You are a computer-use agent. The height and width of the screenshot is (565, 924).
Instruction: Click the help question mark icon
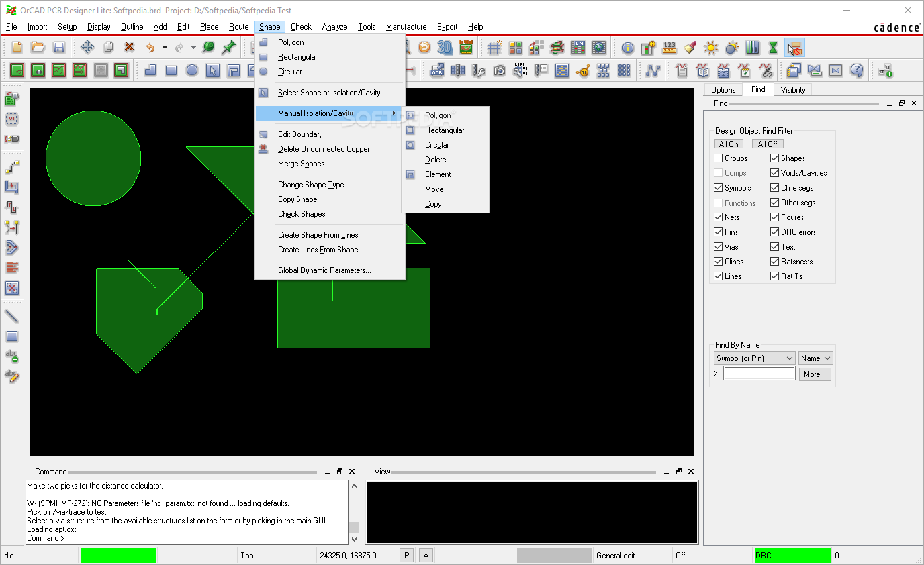coord(856,70)
